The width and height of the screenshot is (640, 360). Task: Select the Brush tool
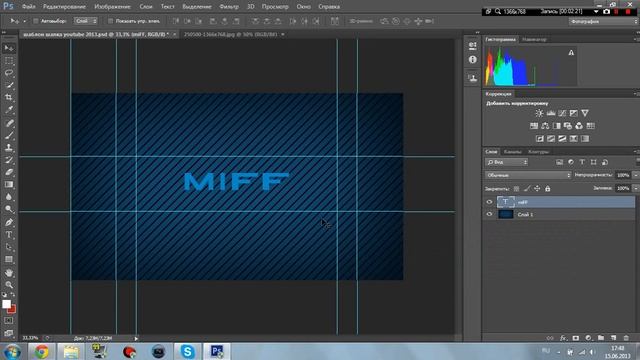tap(9, 135)
